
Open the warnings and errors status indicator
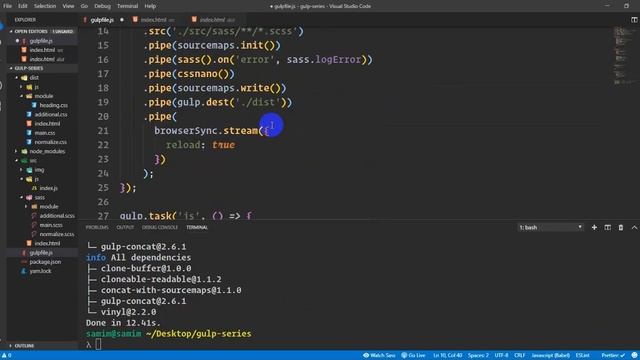[x=7, y=355]
